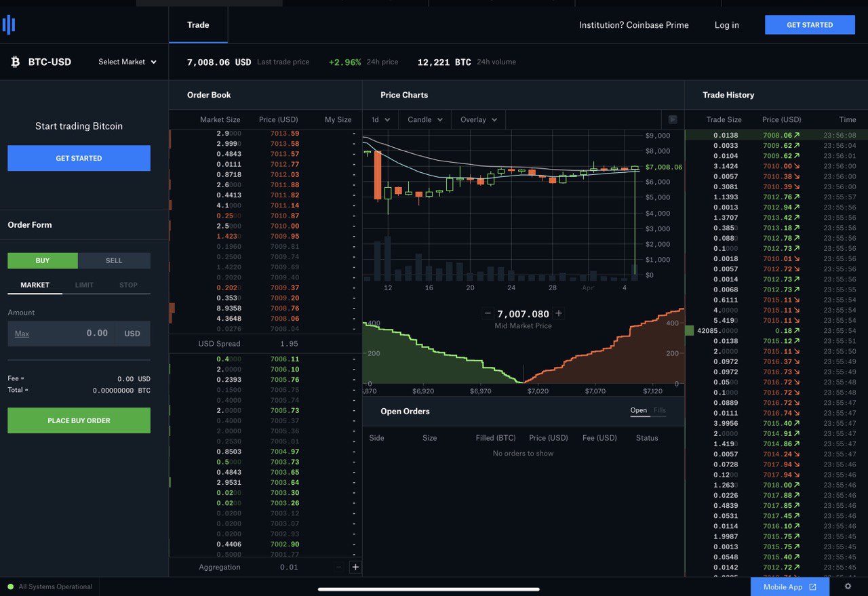Open the Candle chart type dropdown
This screenshot has height=596, width=868.
(x=425, y=119)
